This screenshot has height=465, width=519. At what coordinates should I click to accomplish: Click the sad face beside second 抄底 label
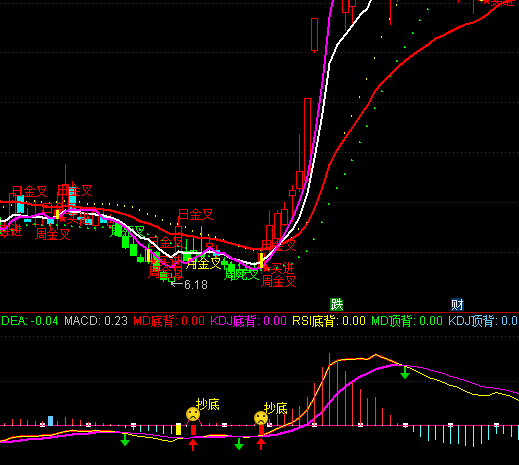click(261, 418)
